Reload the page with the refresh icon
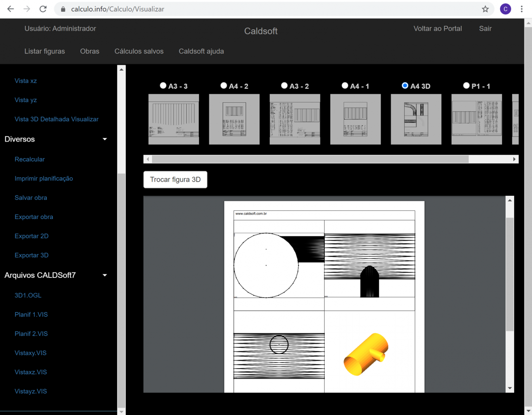This screenshot has height=415, width=532. coord(43,9)
